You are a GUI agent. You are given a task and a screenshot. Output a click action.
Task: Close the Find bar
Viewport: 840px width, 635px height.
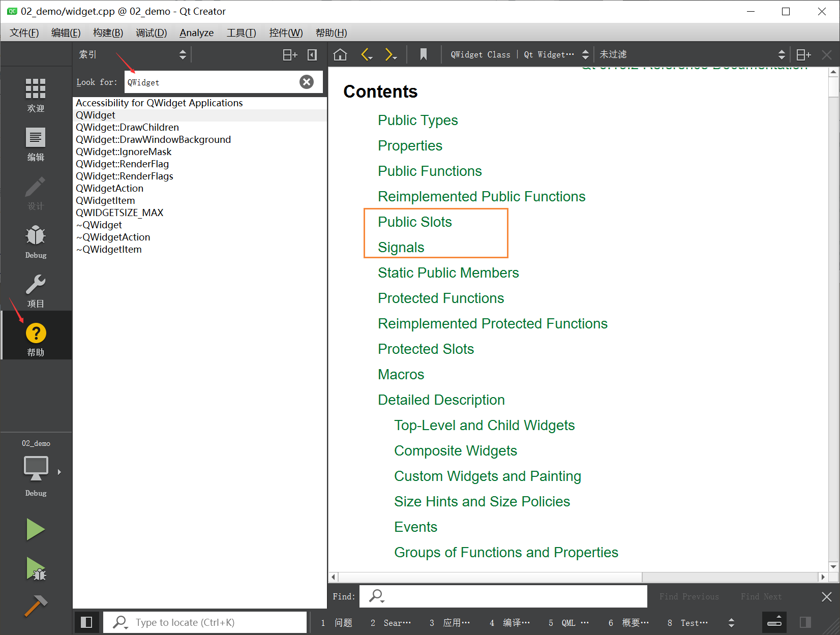(x=827, y=596)
